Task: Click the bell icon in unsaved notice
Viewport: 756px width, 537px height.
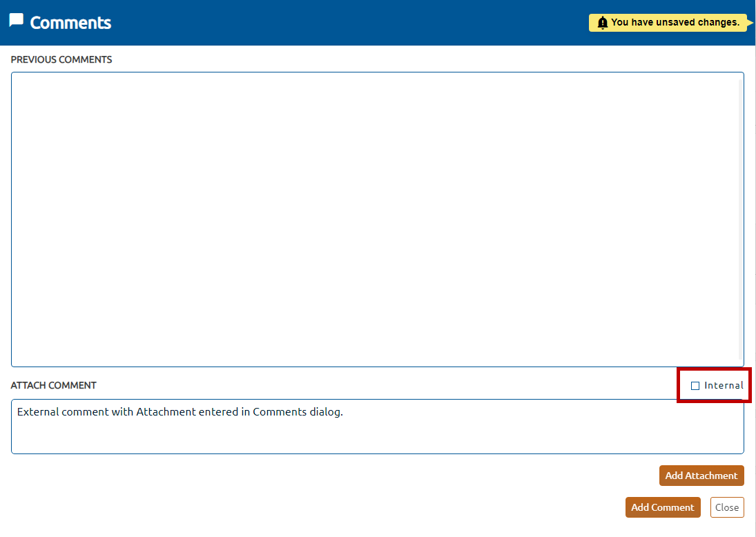Action: click(x=602, y=23)
